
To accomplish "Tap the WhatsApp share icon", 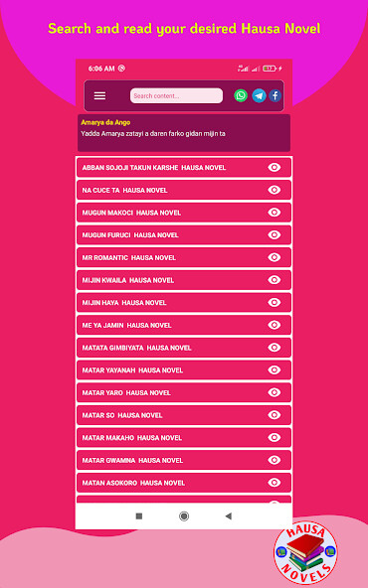I will coord(241,95).
